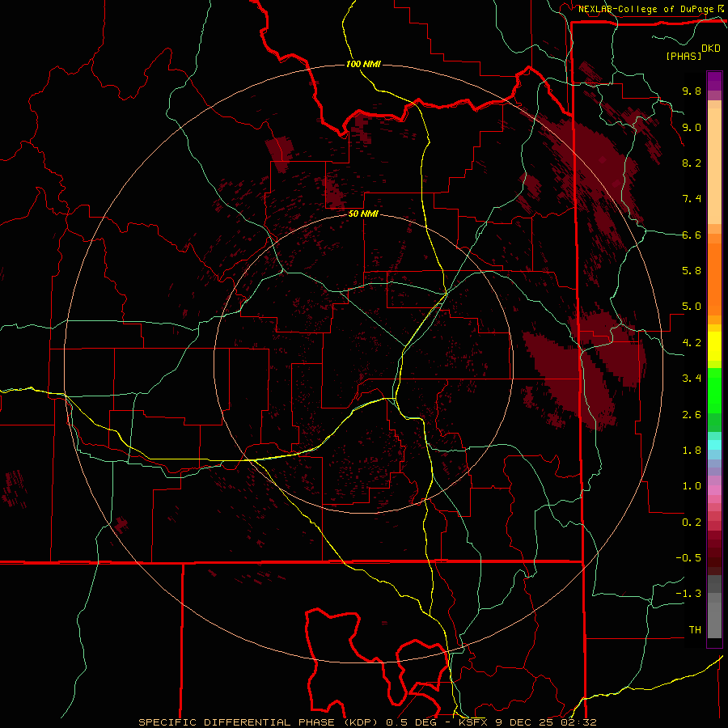Click the 8.2 legend scale value
The width and height of the screenshot is (728, 728).
coord(692,163)
